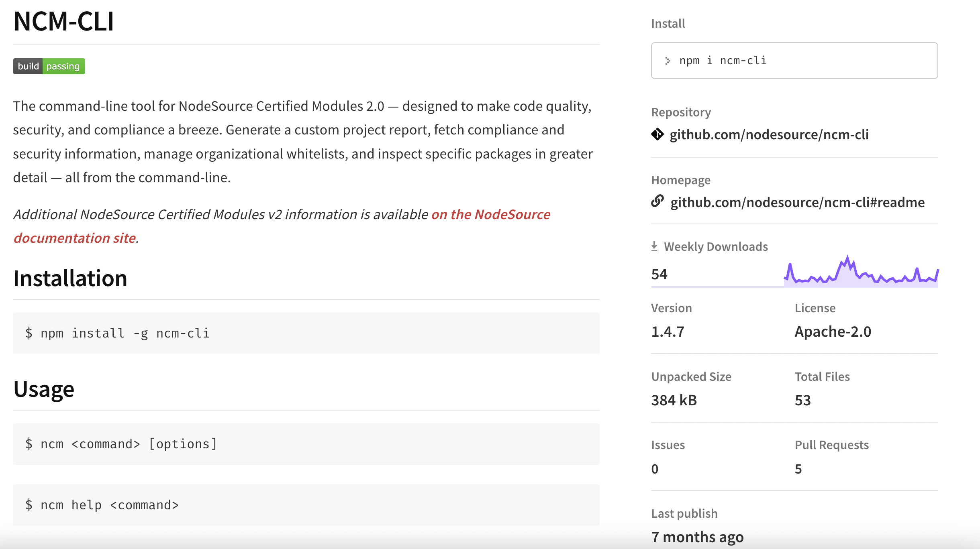Click the homepage chain-link icon
980x549 pixels.
click(x=657, y=201)
